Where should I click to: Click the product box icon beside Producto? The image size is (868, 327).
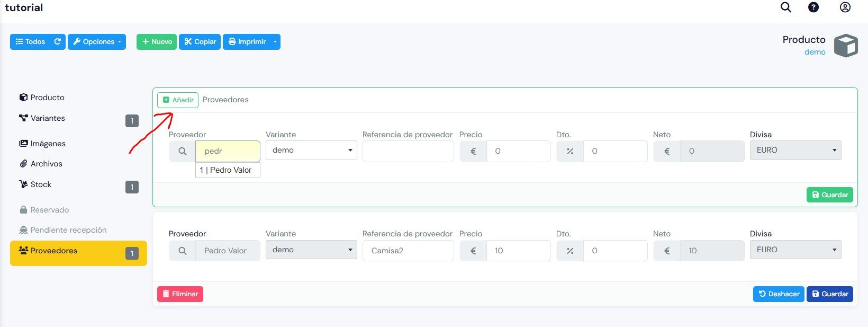click(x=845, y=46)
